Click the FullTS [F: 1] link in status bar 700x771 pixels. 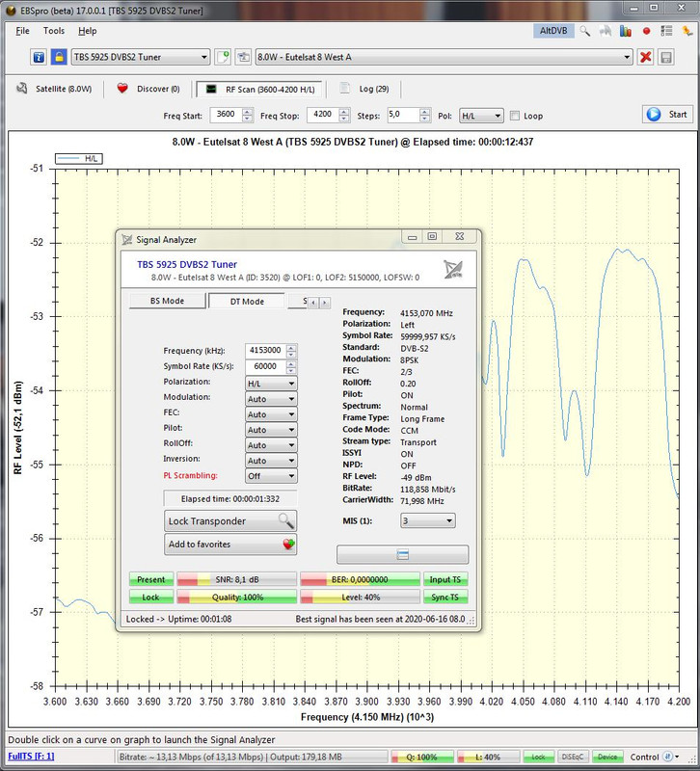pyautogui.click(x=31, y=757)
